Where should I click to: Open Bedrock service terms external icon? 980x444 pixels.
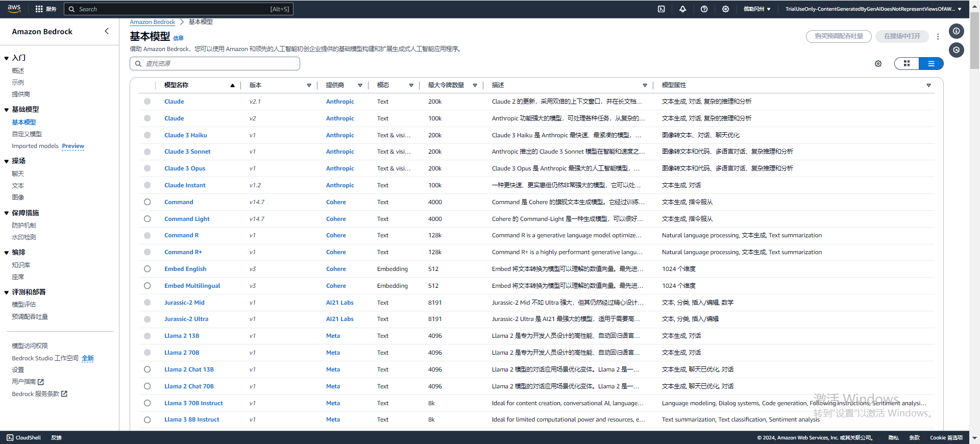[x=64, y=394]
